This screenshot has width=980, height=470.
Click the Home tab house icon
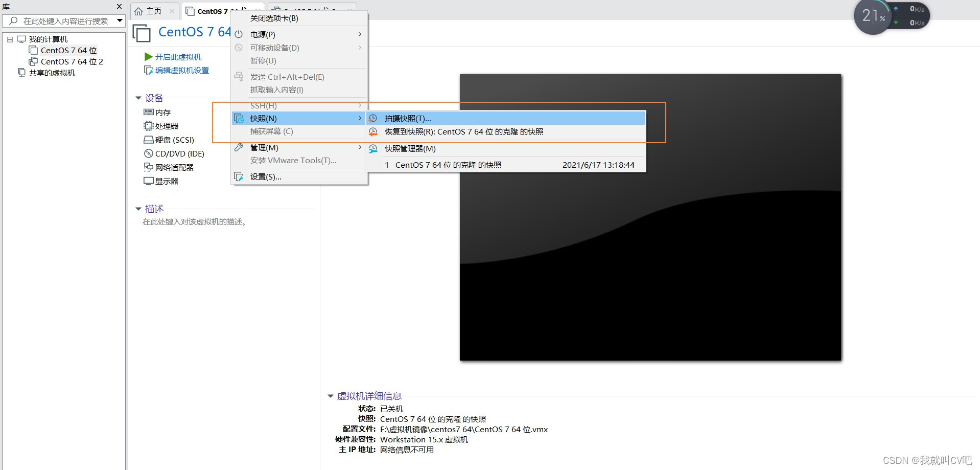pos(138,11)
